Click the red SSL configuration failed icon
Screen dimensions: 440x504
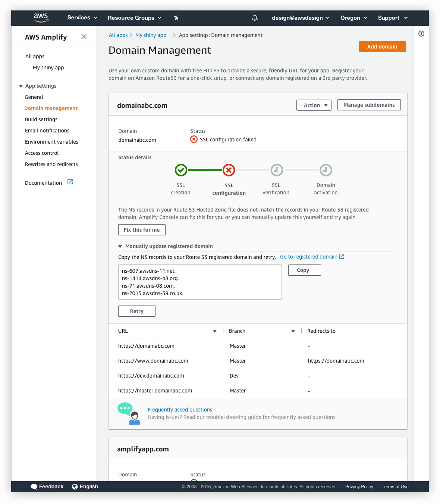tap(194, 139)
